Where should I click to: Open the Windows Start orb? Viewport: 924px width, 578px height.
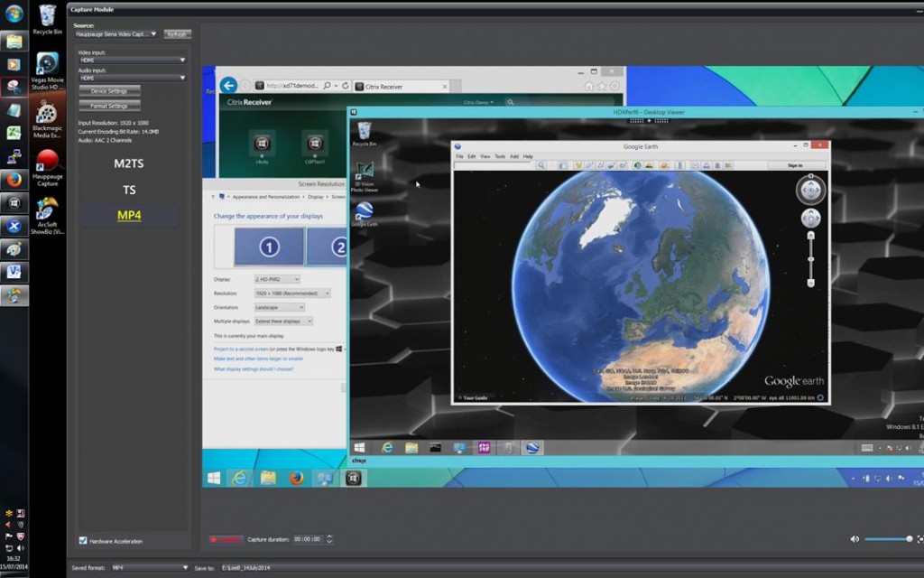[x=14, y=14]
